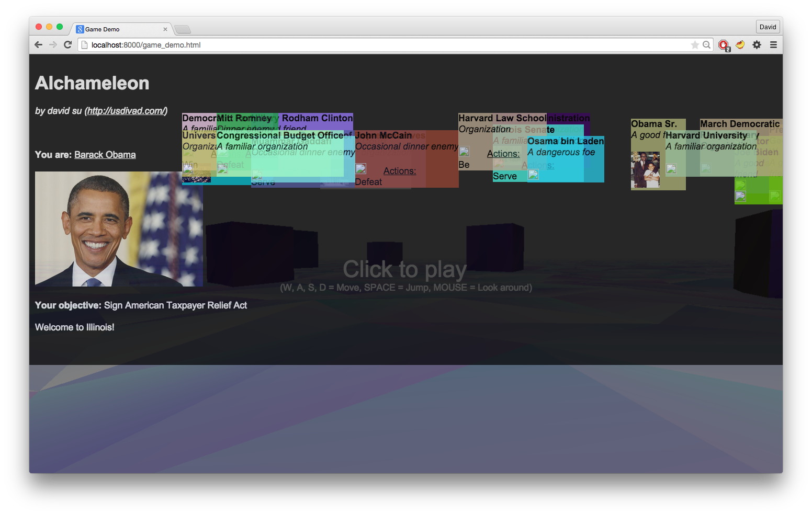Open the Chrome hamburger menu

pyautogui.click(x=773, y=44)
